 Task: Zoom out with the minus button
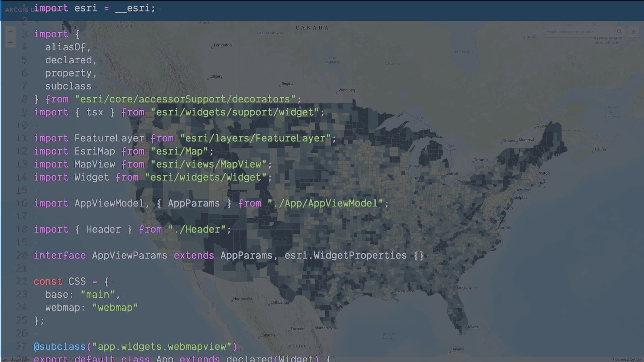click(10, 42)
